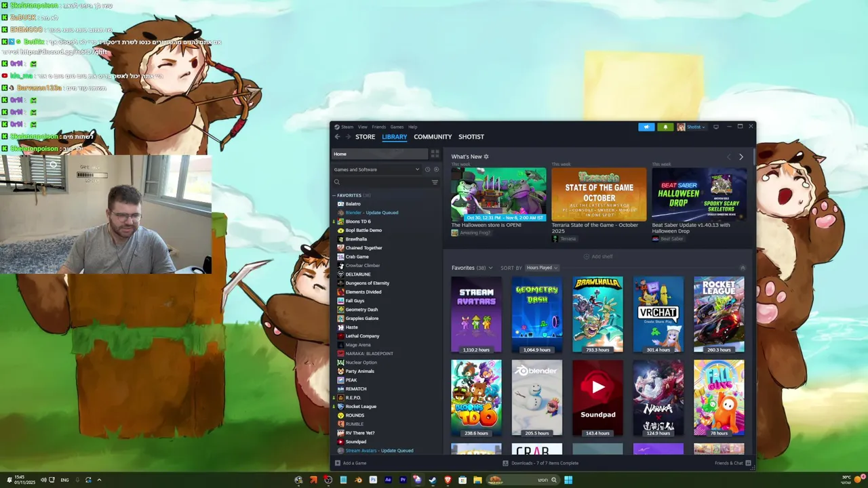Click Add shelf button
Viewport: 868px width, 488px height.
click(x=598, y=256)
